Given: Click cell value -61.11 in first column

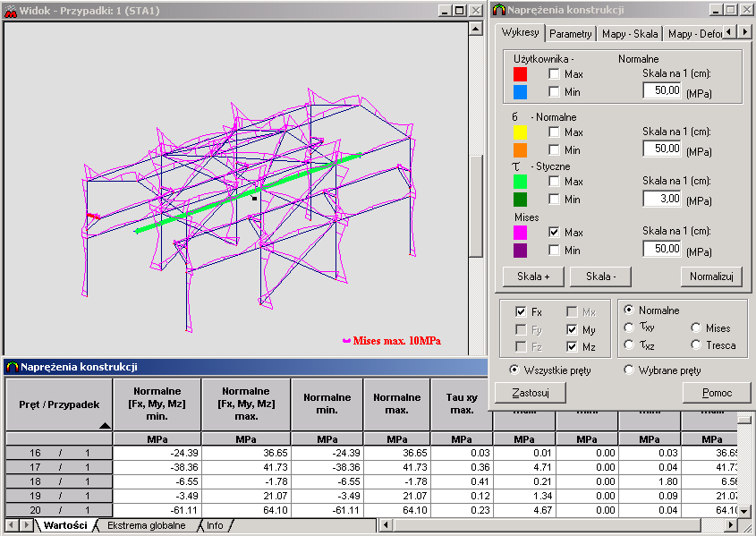Looking at the screenshot, I should pyautogui.click(x=157, y=510).
